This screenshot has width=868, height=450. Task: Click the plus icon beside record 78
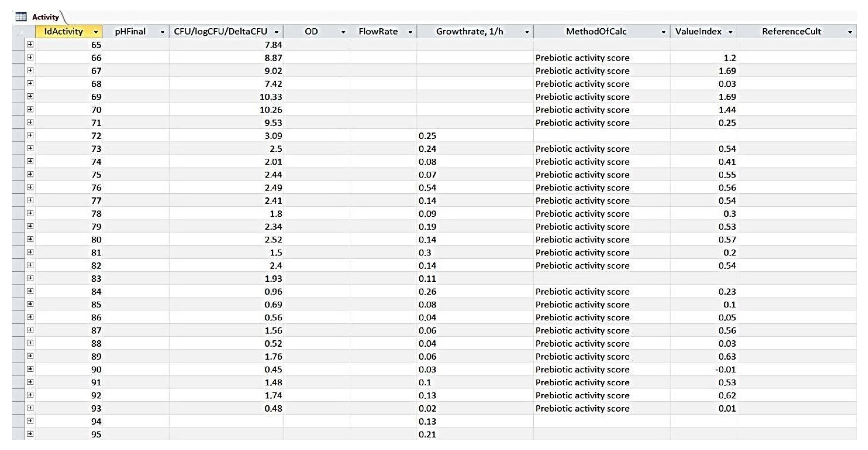(x=30, y=213)
